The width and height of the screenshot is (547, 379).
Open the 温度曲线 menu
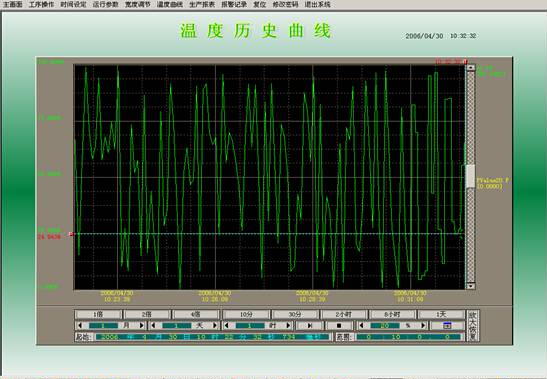(170, 5)
